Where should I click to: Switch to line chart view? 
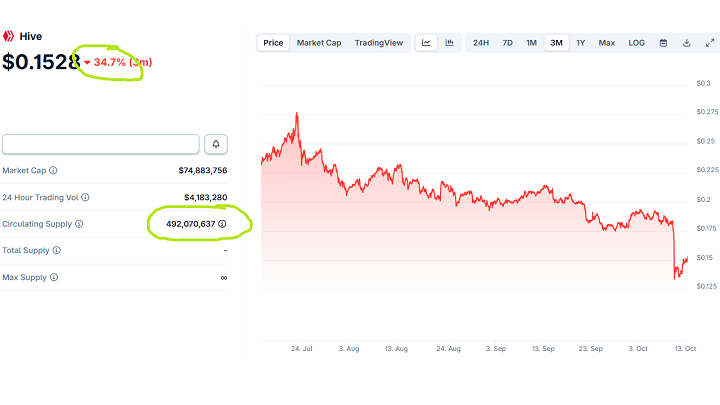point(426,43)
